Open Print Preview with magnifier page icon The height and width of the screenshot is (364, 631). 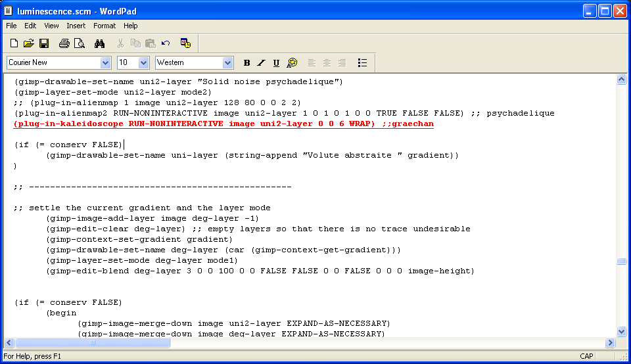click(80, 43)
